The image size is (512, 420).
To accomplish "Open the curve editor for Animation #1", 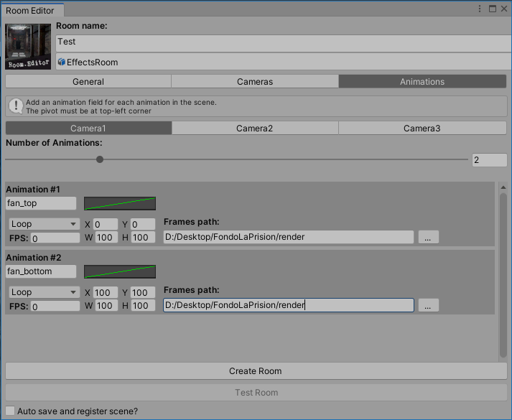I will [x=120, y=203].
